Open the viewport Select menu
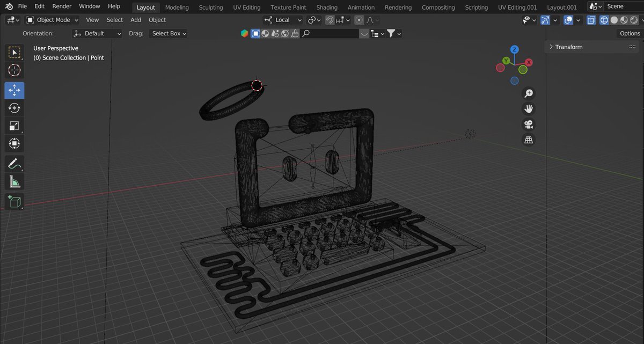Image resolution: width=644 pixels, height=344 pixels. (x=114, y=20)
